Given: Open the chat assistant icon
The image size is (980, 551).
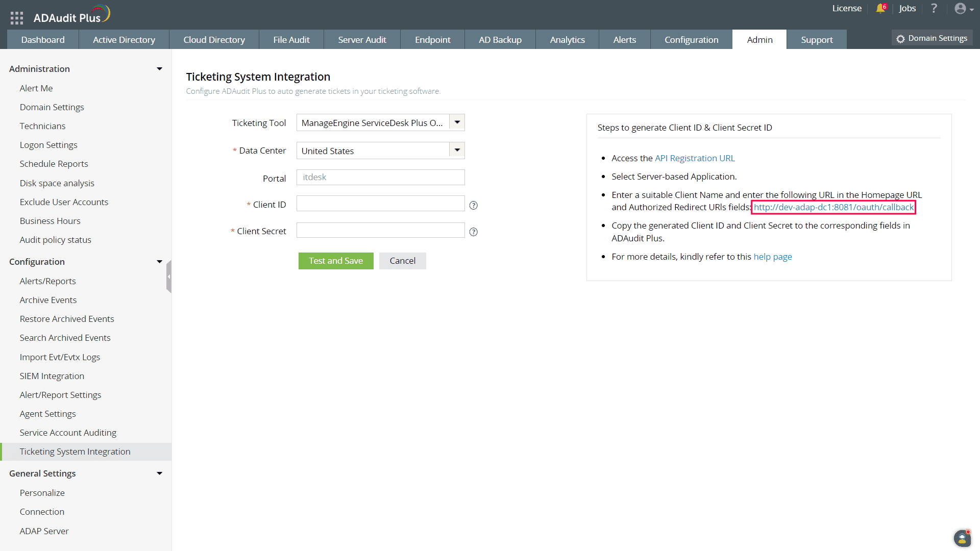Looking at the screenshot, I should 962,538.
